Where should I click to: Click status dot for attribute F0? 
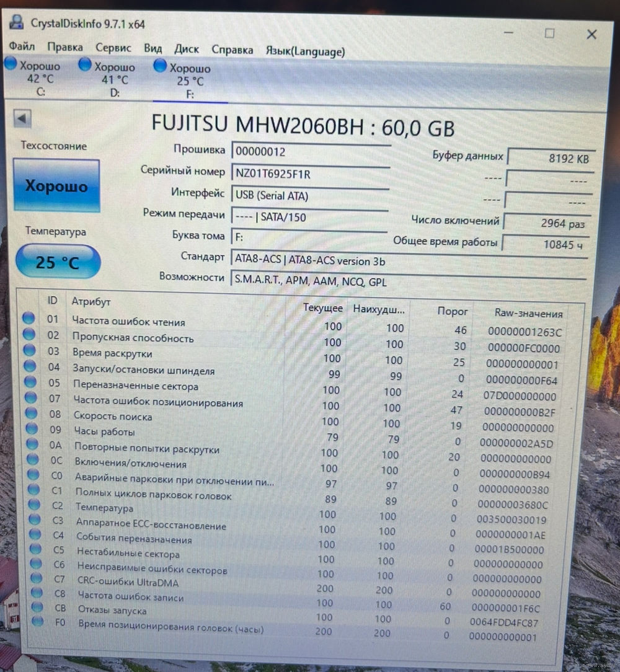(x=37, y=621)
